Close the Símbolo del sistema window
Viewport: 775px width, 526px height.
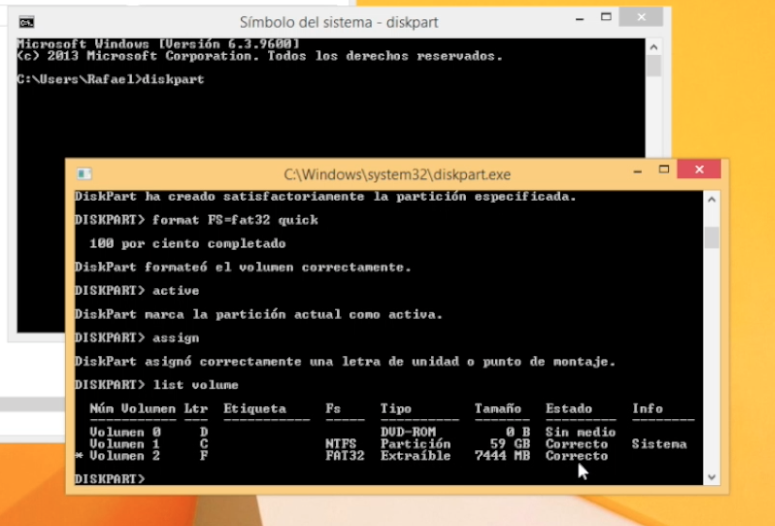(x=639, y=18)
